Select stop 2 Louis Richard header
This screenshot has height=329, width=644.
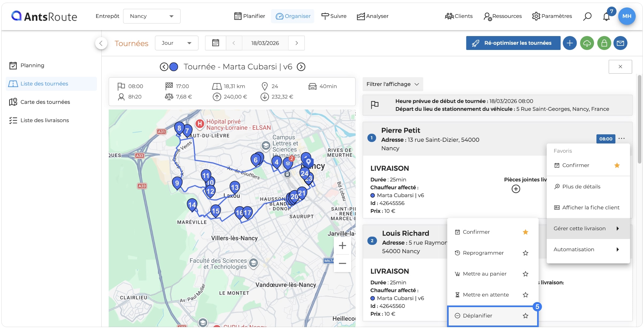[405, 242]
